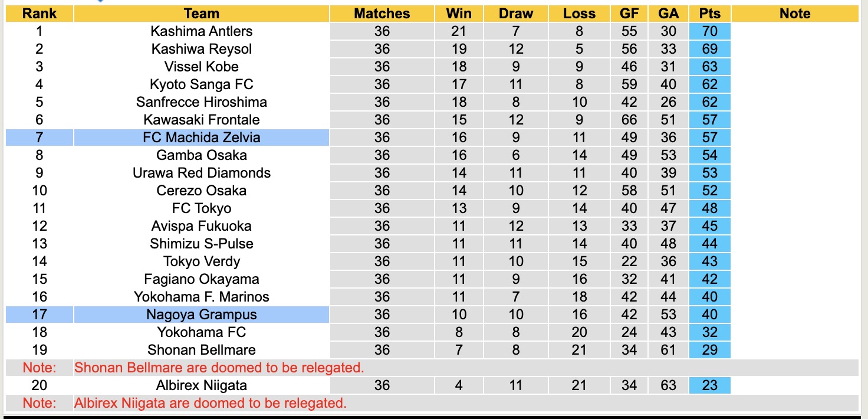The image size is (868, 419).
Task: Click Vissel Kobe in the table
Action: pos(201,67)
